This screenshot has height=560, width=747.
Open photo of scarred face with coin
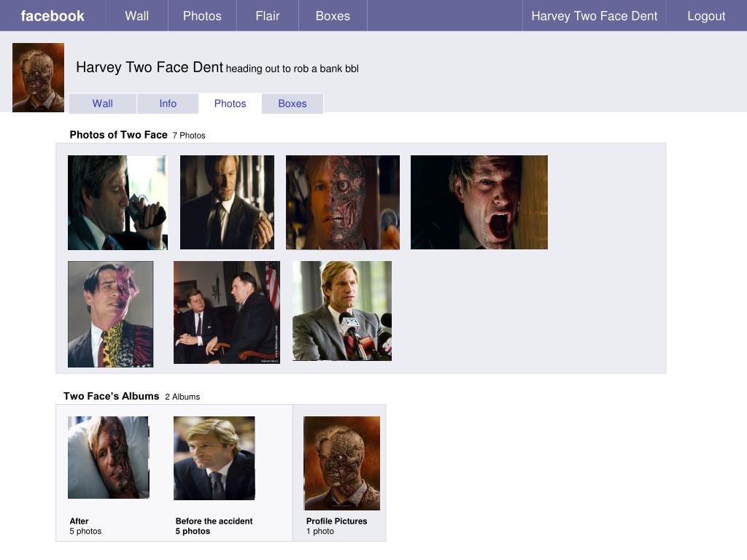pos(343,203)
